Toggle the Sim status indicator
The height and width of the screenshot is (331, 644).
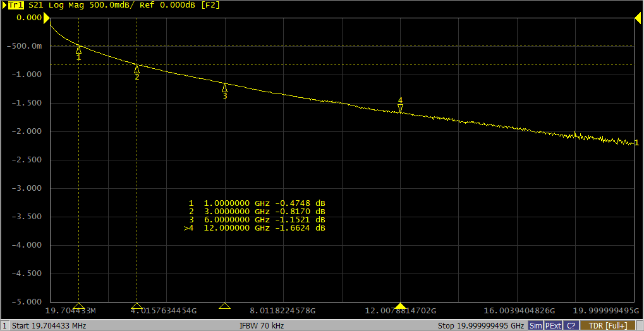pyautogui.click(x=535, y=325)
